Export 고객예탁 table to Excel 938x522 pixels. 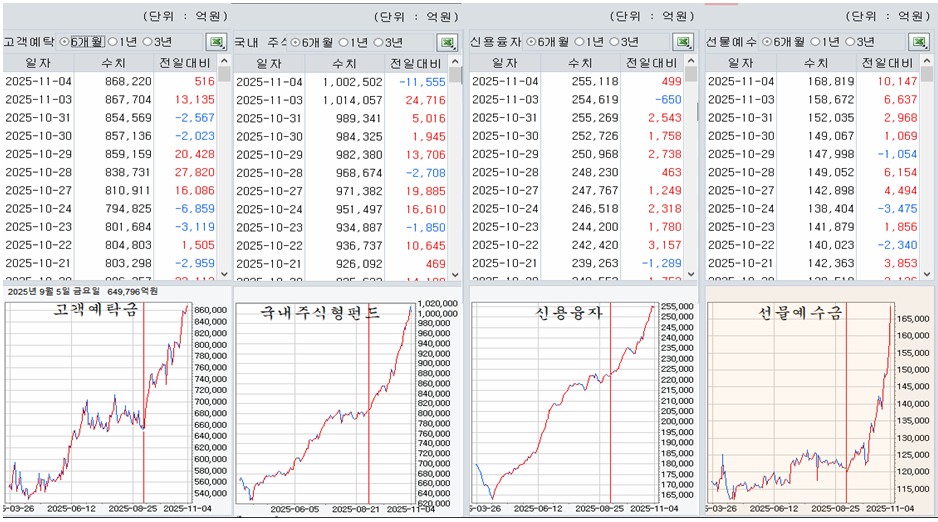215,42
